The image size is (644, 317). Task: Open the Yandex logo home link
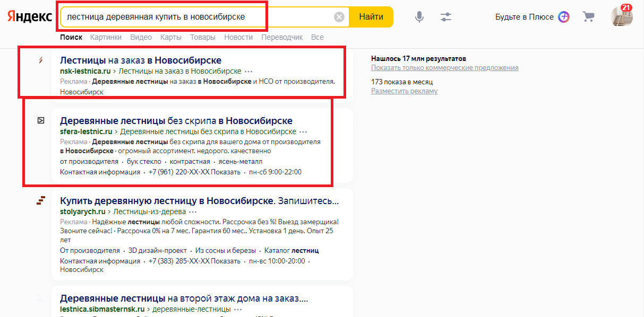click(30, 17)
